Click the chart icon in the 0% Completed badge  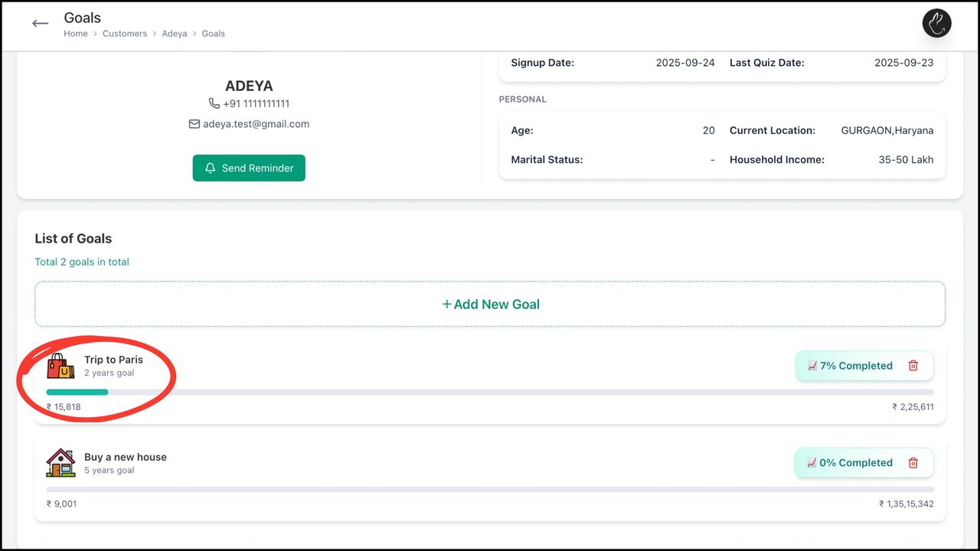812,463
